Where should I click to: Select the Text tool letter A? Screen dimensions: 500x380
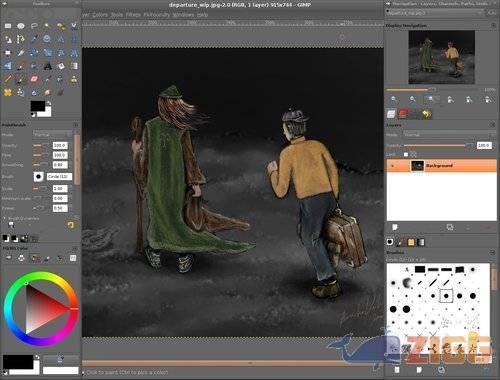click(x=47, y=66)
